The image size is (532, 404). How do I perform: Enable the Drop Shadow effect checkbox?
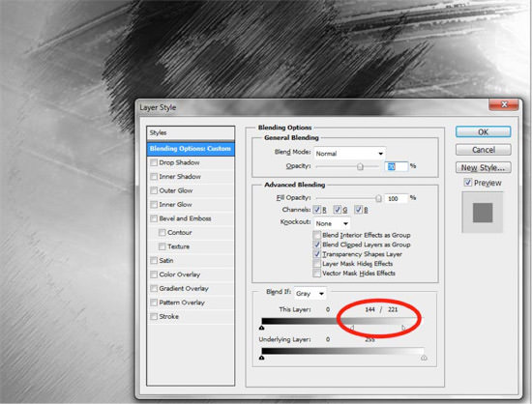point(154,162)
